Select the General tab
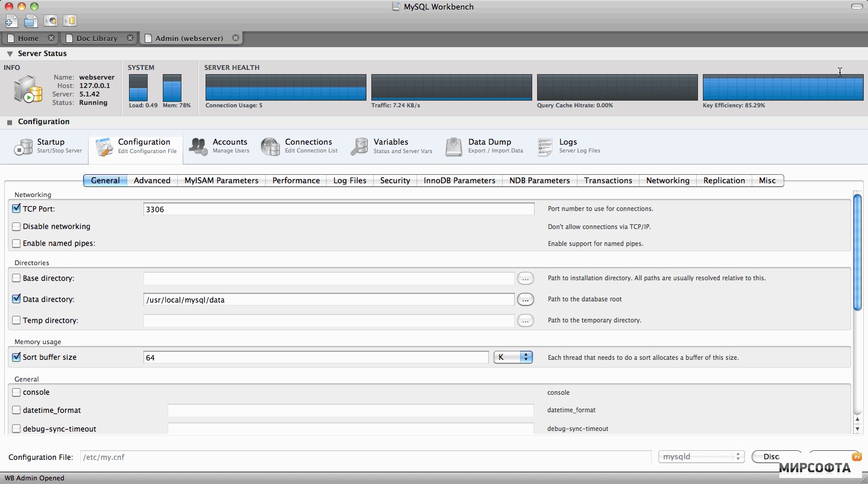 (105, 180)
